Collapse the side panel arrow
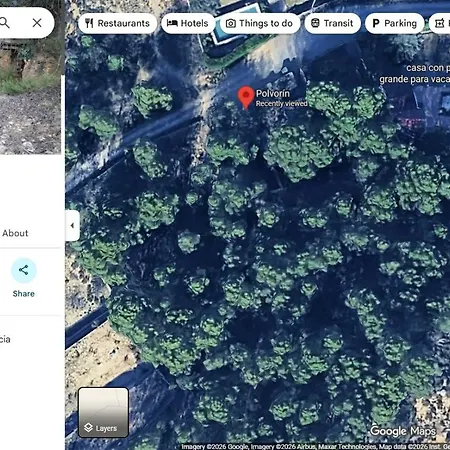 click(x=72, y=226)
